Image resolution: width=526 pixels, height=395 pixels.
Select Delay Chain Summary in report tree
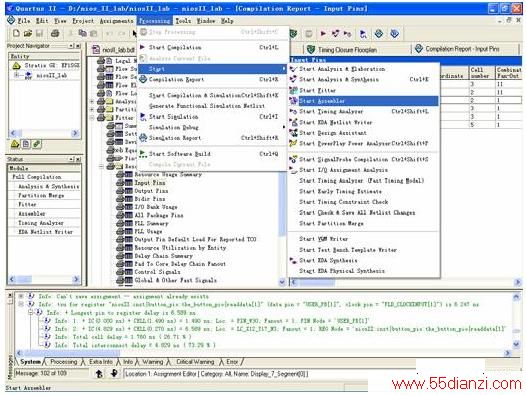(163, 256)
